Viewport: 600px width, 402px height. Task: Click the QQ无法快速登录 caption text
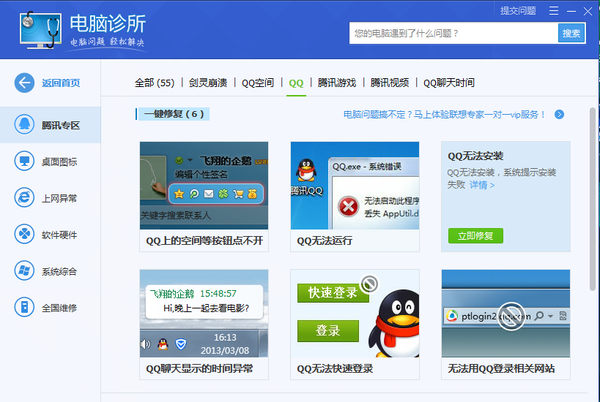(335, 368)
